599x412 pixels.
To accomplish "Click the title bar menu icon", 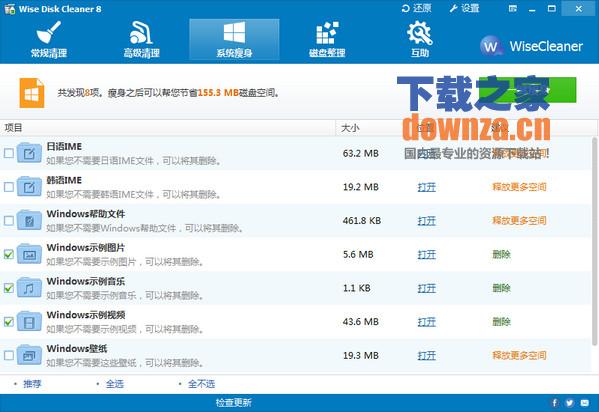I will pyautogui.click(x=513, y=8).
